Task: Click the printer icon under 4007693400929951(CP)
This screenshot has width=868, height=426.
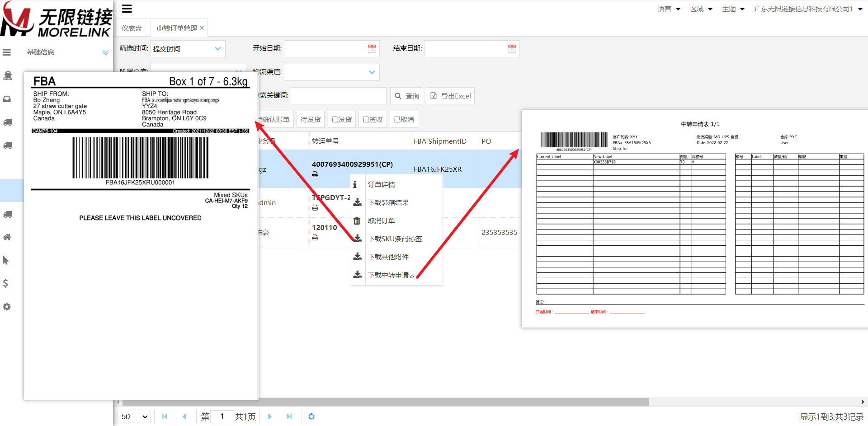Action: tap(315, 174)
